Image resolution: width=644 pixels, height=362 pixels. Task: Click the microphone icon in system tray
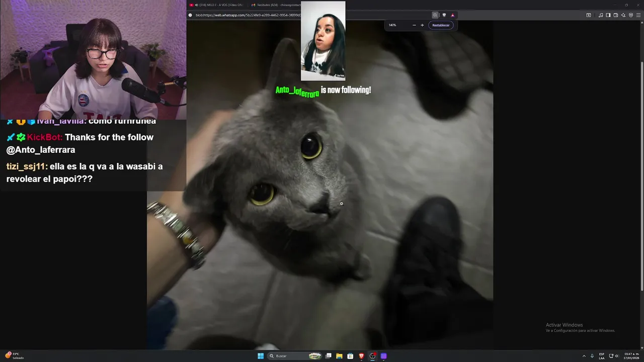click(x=592, y=356)
